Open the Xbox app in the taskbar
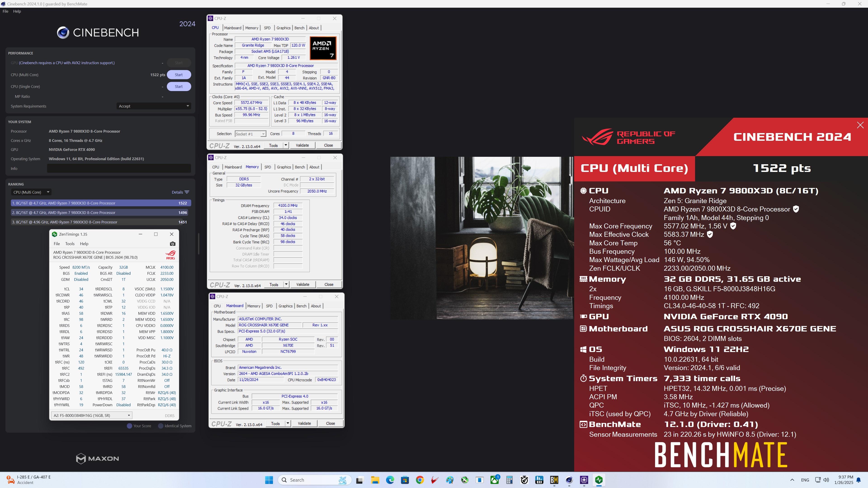 (x=495, y=480)
